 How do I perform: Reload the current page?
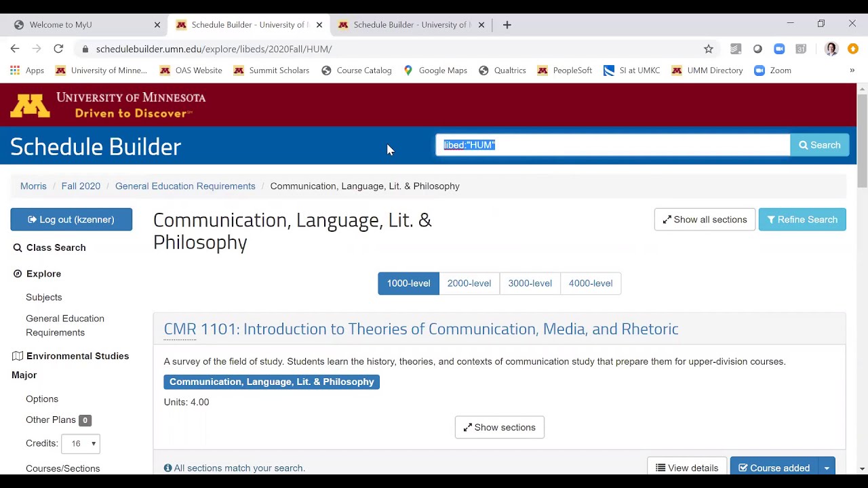(58, 49)
